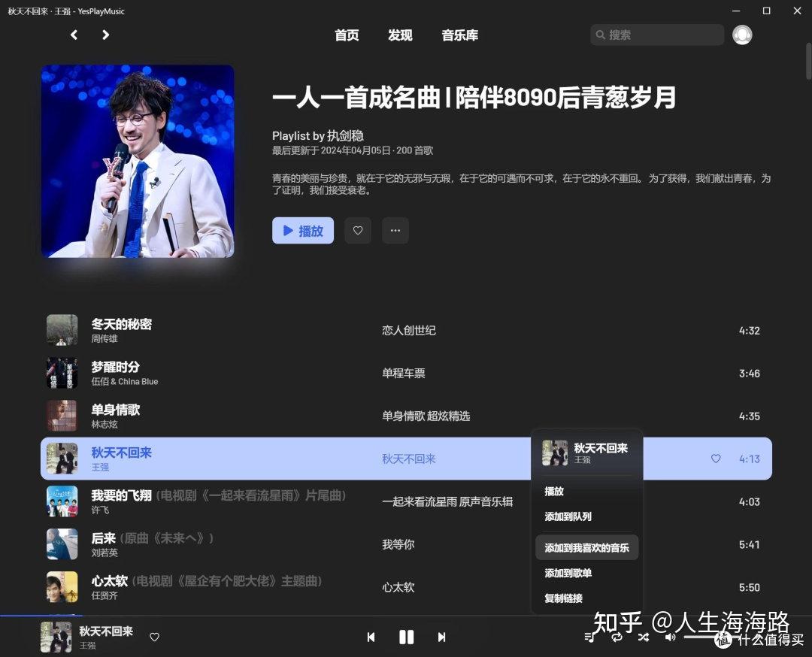
Task: Select 添加到我喜欢的音乐 from context menu
Action: click(587, 548)
